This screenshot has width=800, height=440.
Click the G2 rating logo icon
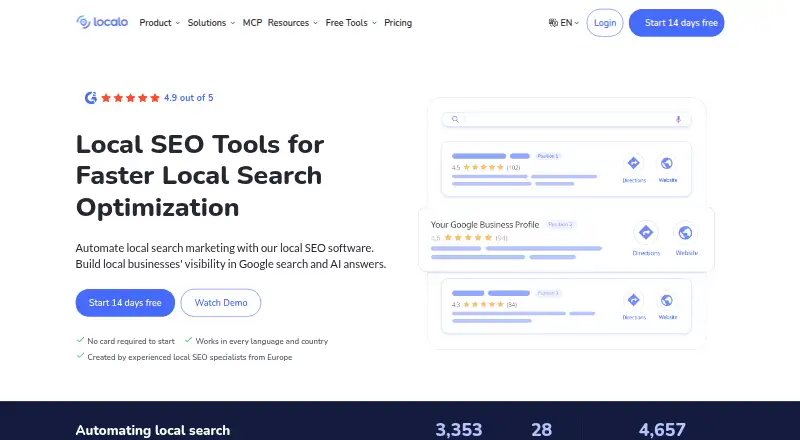pyautogui.click(x=91, y=97)
